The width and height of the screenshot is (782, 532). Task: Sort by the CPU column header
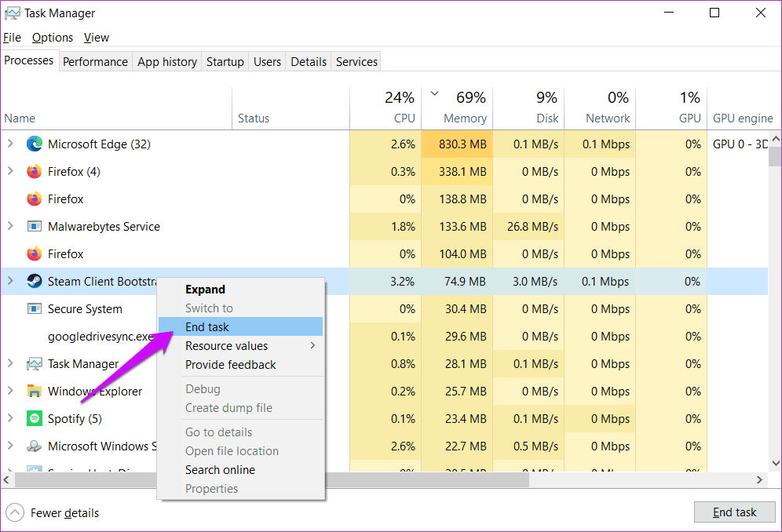386,109
